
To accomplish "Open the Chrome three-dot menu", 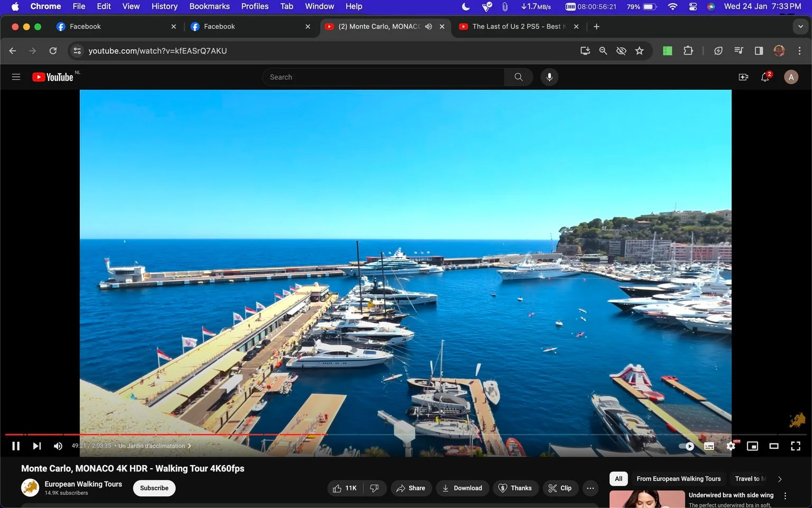I will click(x=799, y=51).
